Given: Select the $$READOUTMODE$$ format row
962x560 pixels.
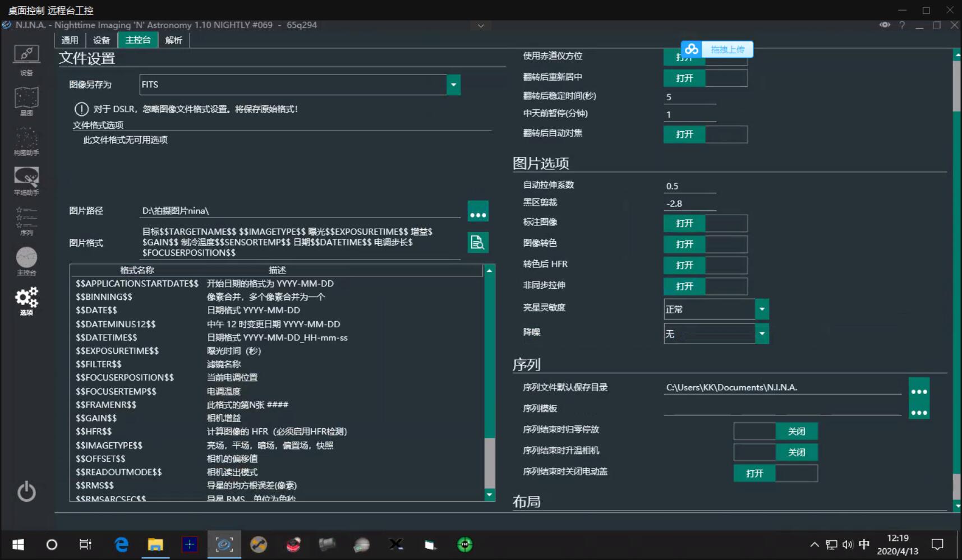Looking at the screenshot, I should coord(276,472).
